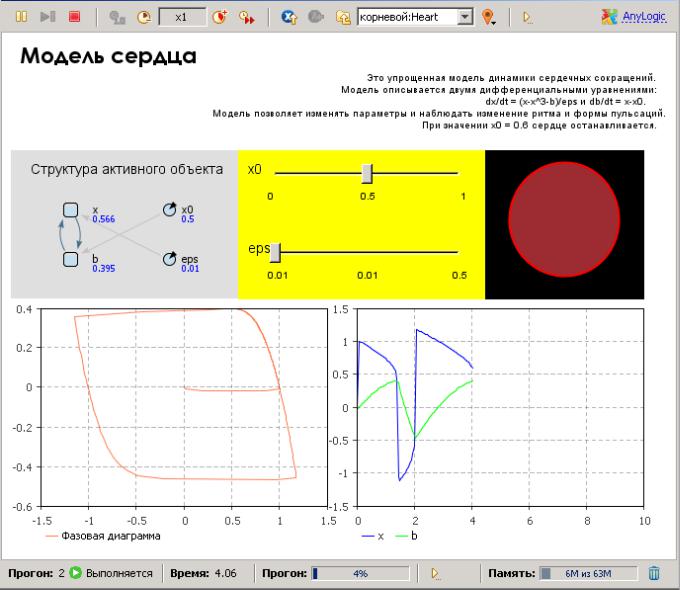The height and width of the screenshot is (590, 680).
Task: Click the red heart circle animation
Action: tap(564, 220)
